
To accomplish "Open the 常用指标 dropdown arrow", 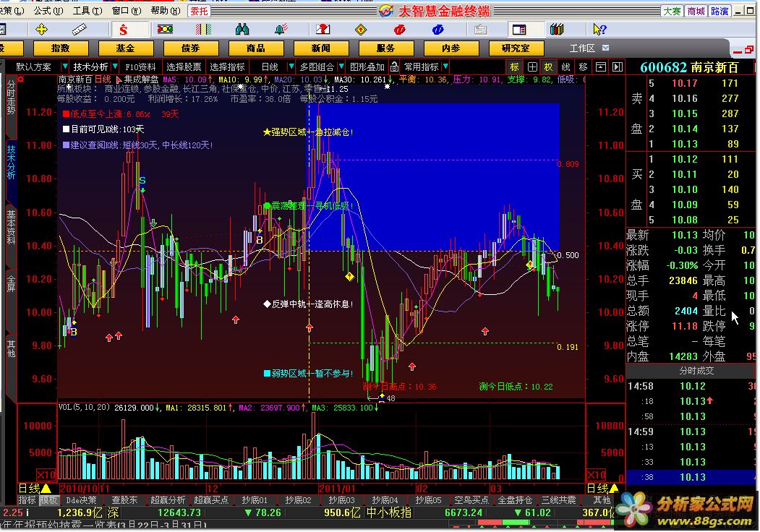I will (x=445, y=66).
